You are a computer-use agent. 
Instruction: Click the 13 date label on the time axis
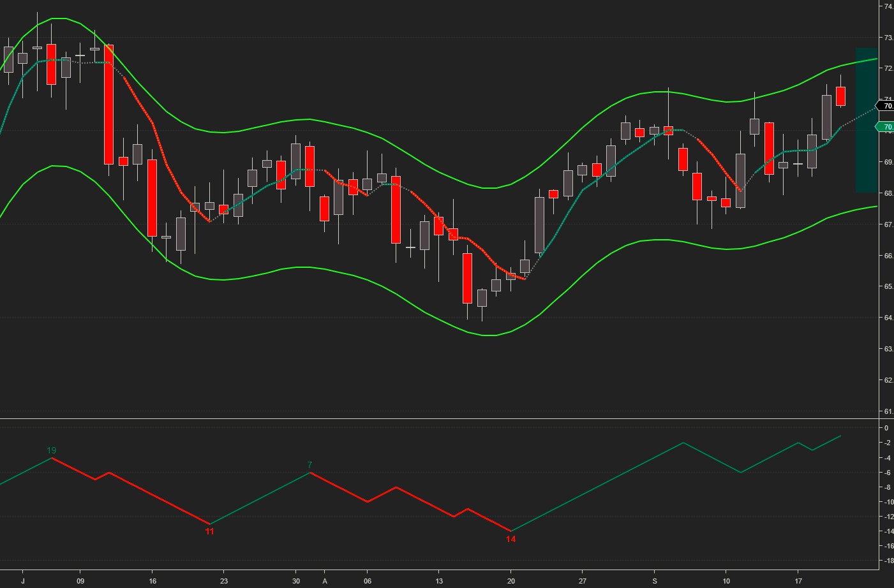(439, 582)
